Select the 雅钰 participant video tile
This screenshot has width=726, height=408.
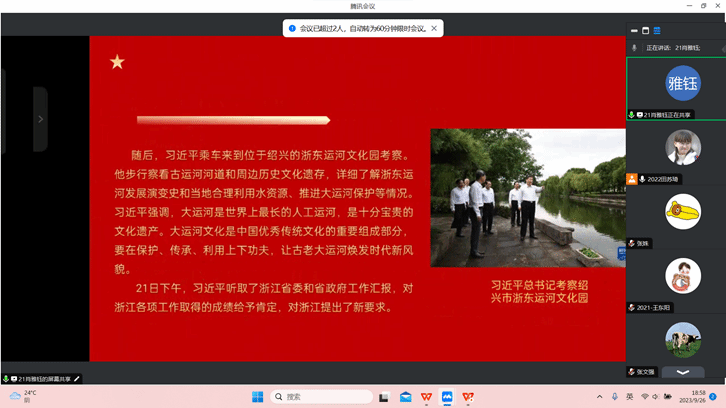pos(684,83)
